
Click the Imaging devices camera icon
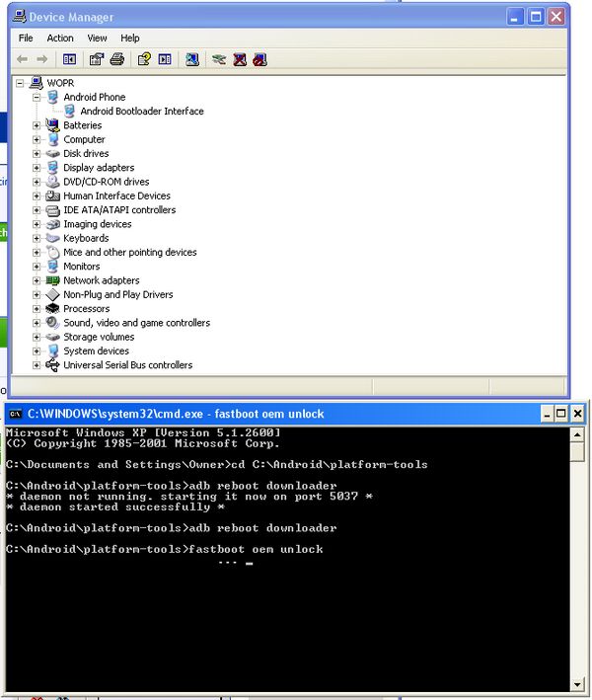click(52, 224)
